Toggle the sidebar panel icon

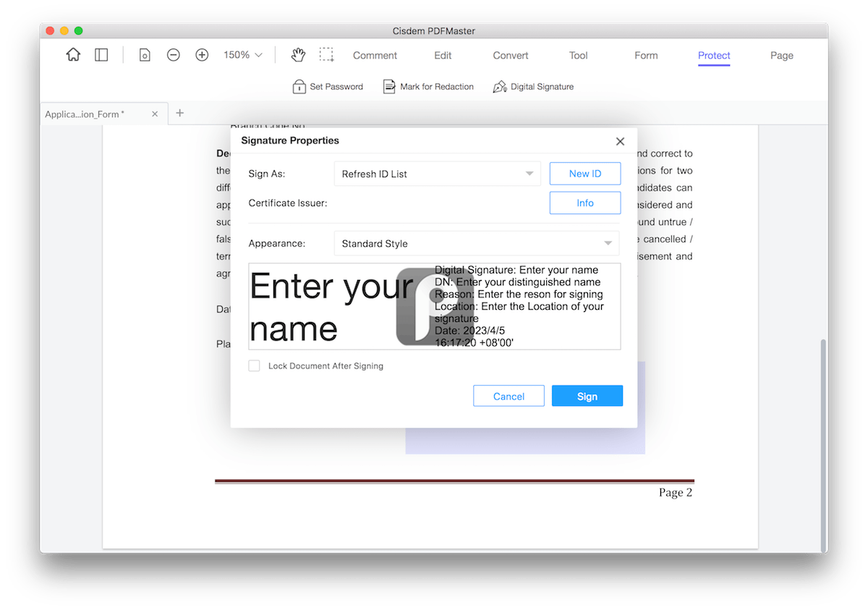pos(101,55)
